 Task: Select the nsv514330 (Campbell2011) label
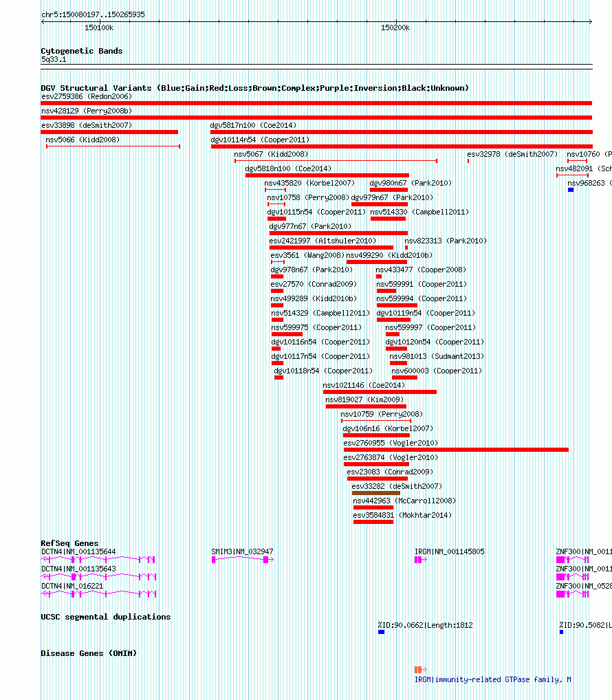(419, 212)
